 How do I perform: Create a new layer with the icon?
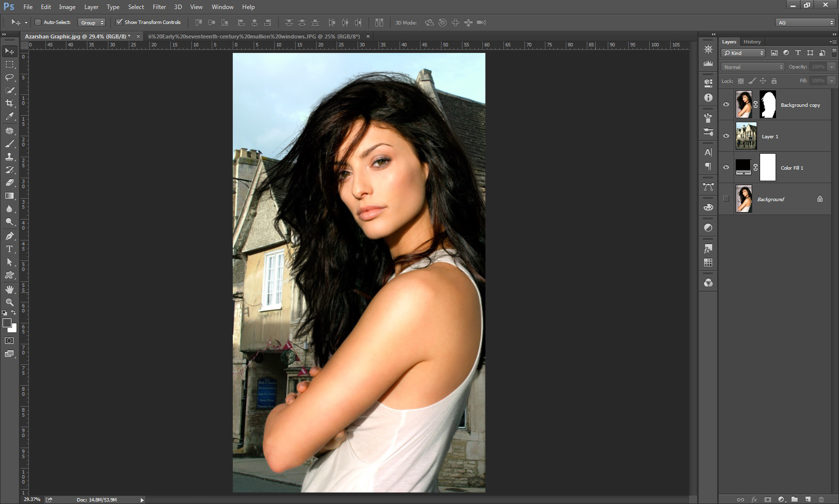point(808,499)
